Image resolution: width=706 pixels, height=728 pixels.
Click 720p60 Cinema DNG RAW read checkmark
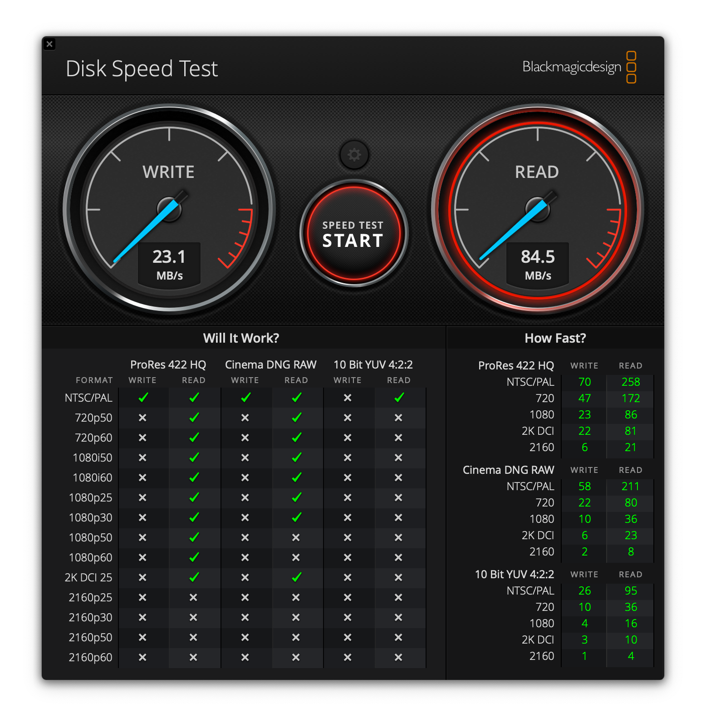coord(297,438)
